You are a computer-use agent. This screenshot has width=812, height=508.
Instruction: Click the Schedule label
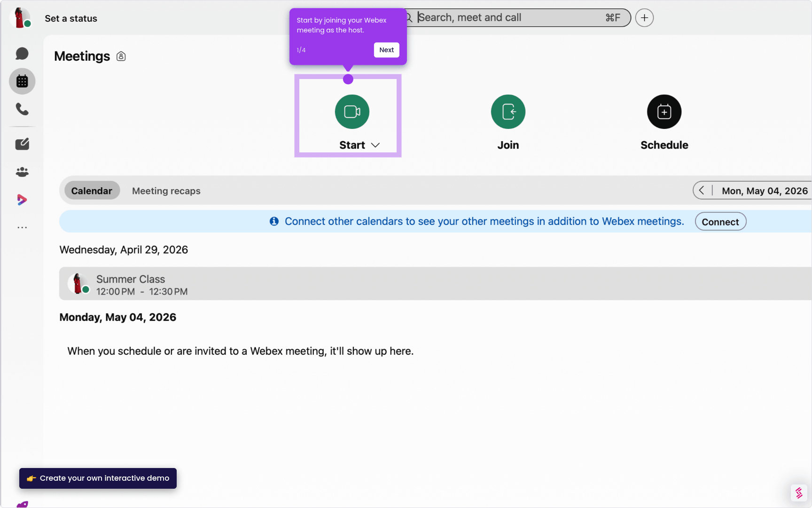tap(664, 145)
